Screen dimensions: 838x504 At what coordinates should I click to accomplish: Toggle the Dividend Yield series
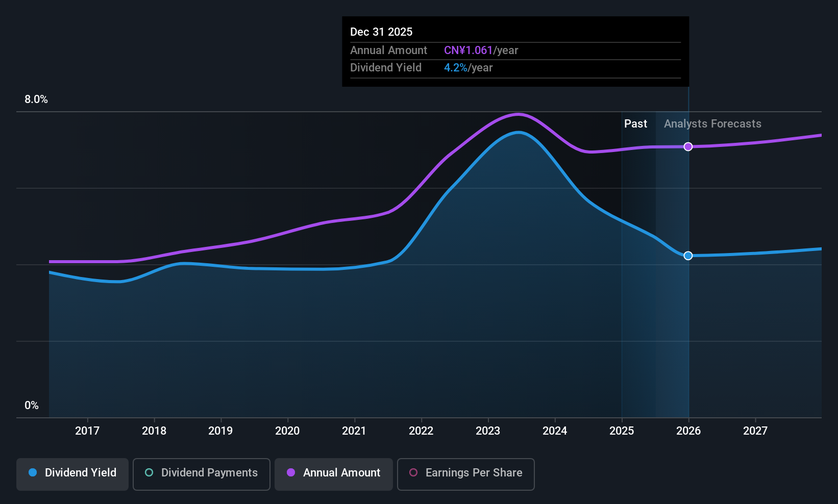(72, 474)
